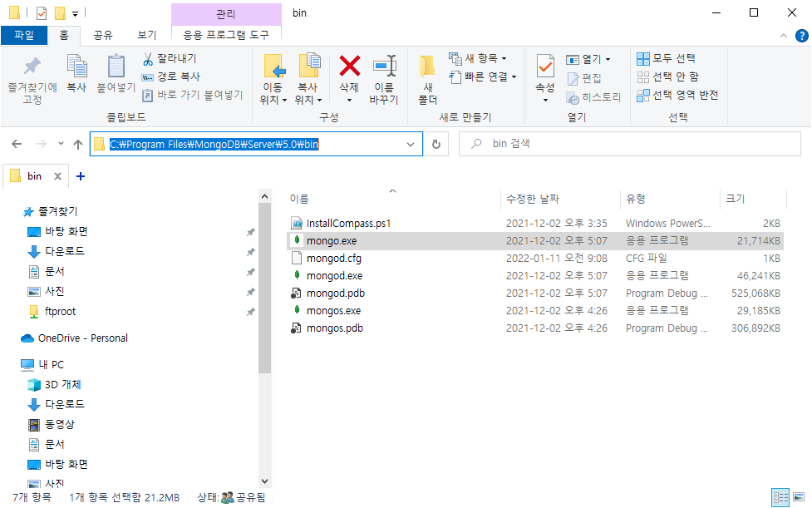This screenshot has width=812, height=508.
Task: Switch to large icons view in status bar
Action: [x=799, y=497]
